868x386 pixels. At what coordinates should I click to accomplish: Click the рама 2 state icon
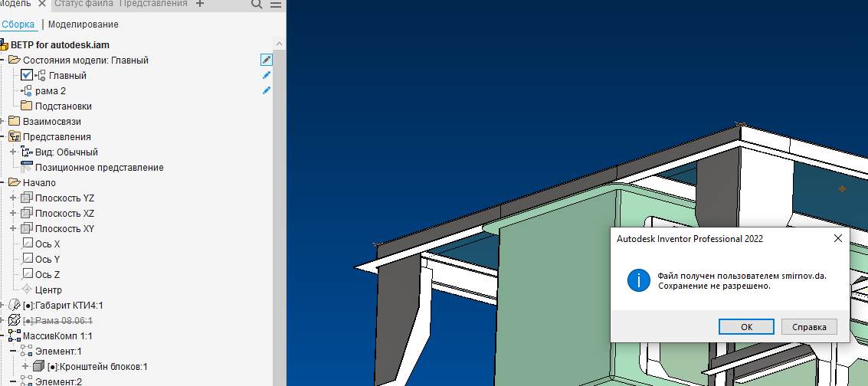pos(26,90)
